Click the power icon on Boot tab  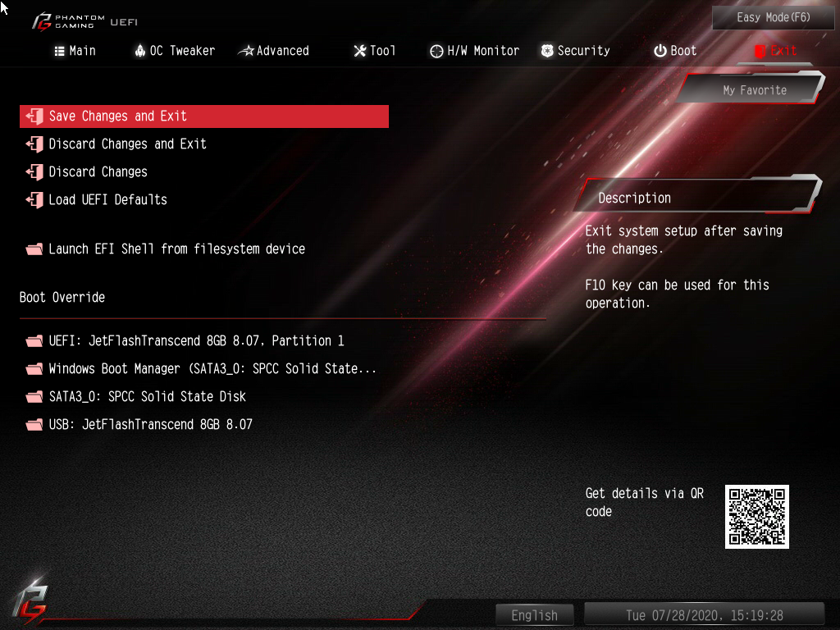tap(660, 51)
